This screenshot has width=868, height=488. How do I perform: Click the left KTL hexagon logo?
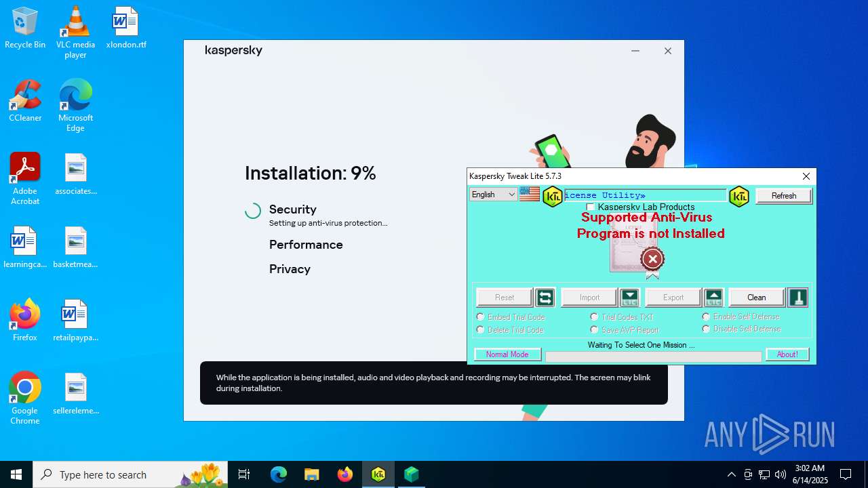coord(553,196)
